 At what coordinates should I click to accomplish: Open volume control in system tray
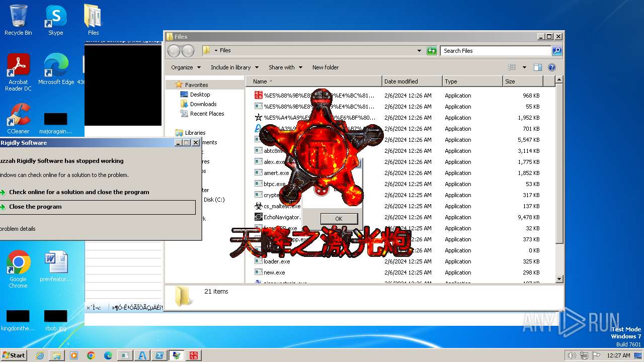[572, 355]
